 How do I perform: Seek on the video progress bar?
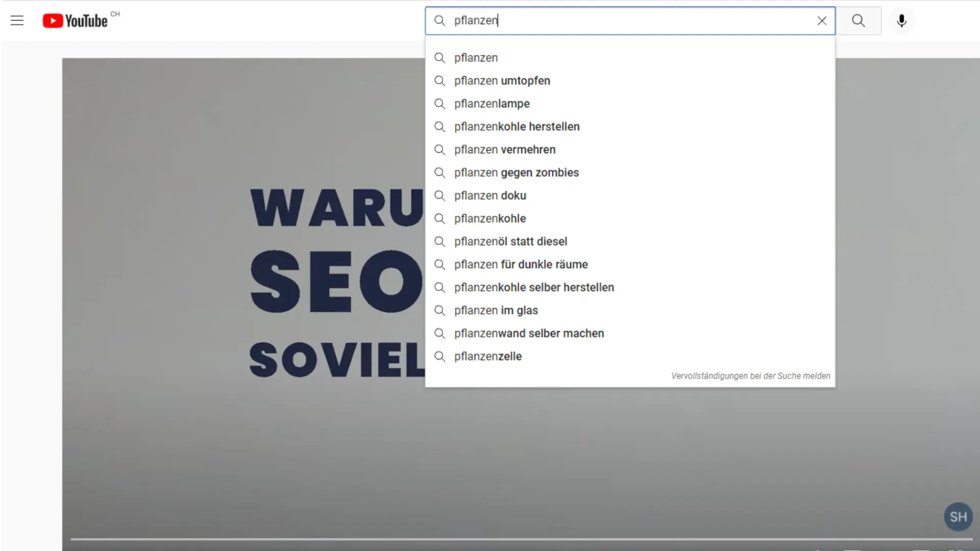[521, 539]
